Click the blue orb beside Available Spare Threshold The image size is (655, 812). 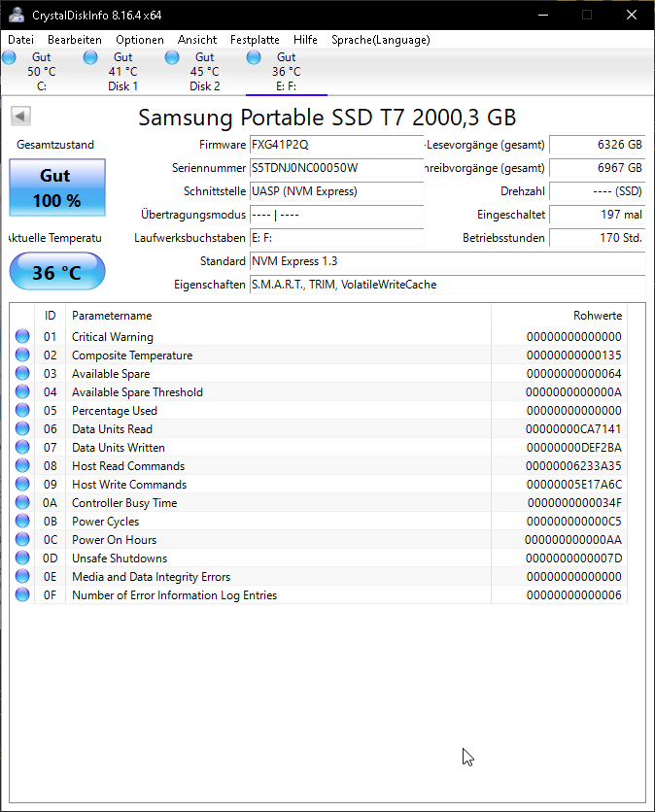(22, 391)
